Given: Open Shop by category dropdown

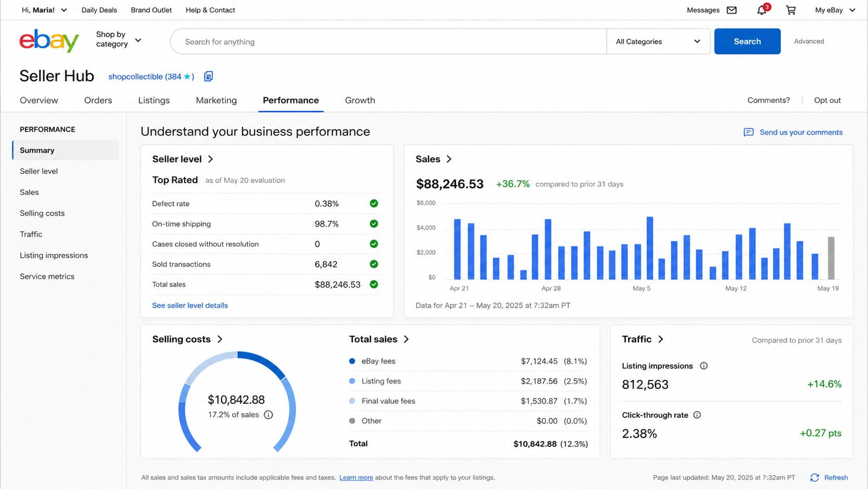Looking at the screenshot, I should coord(118,39).
